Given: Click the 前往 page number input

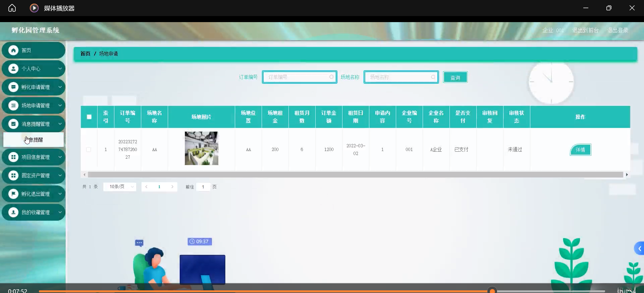Looking at the screenshot, I should pos(203,187).
